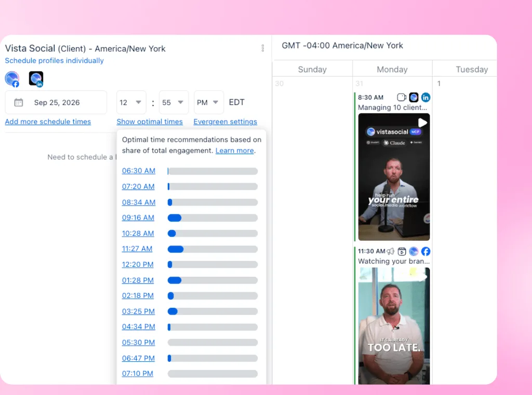
Task: Click video icon on 8:30 AM post
Action: [402, 97]
